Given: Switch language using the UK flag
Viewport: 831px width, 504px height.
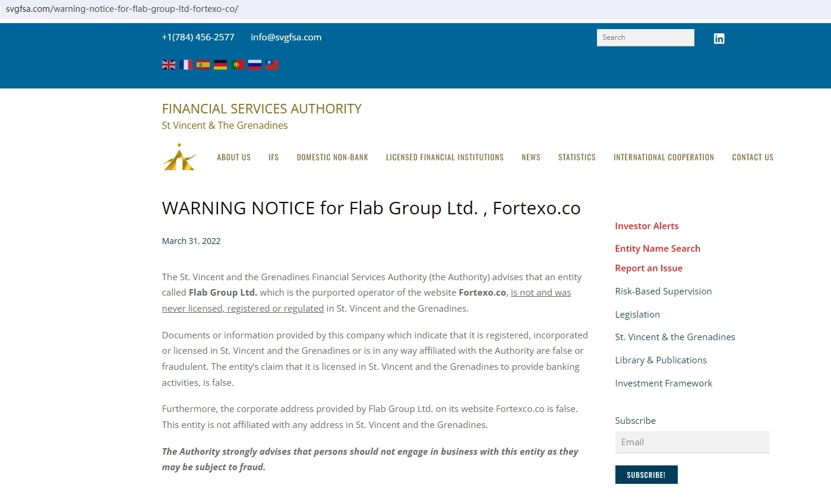Looking at the screenshot, I should click(x=169, y=65).
